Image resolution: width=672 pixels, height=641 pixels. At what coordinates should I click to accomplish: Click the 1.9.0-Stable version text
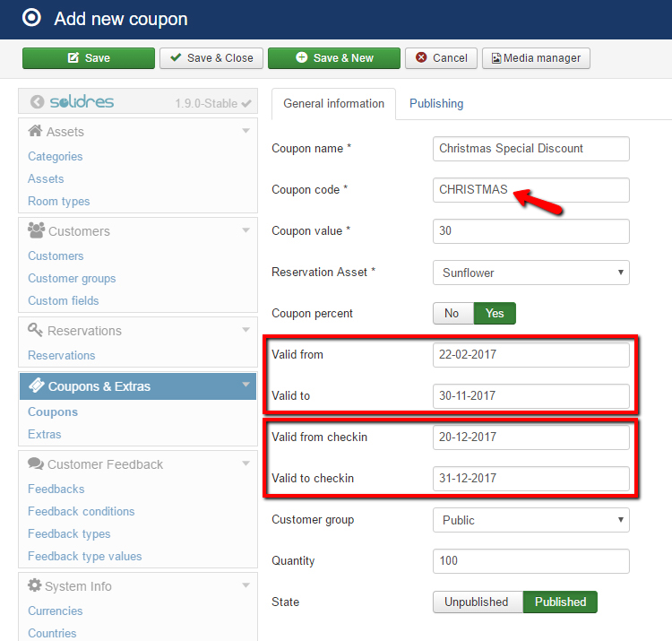[206, 103]
